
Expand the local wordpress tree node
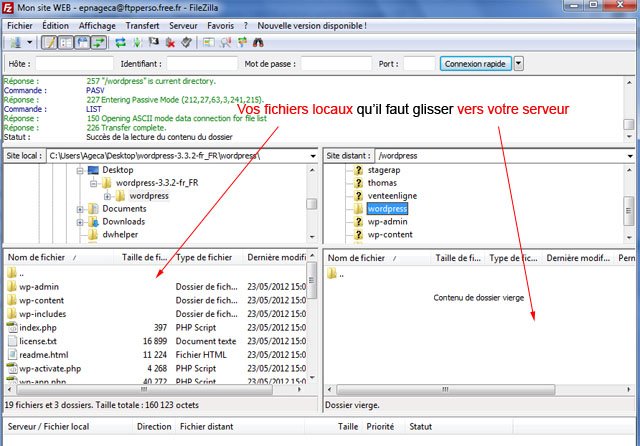pyautogui.click(x=107, y=197)
